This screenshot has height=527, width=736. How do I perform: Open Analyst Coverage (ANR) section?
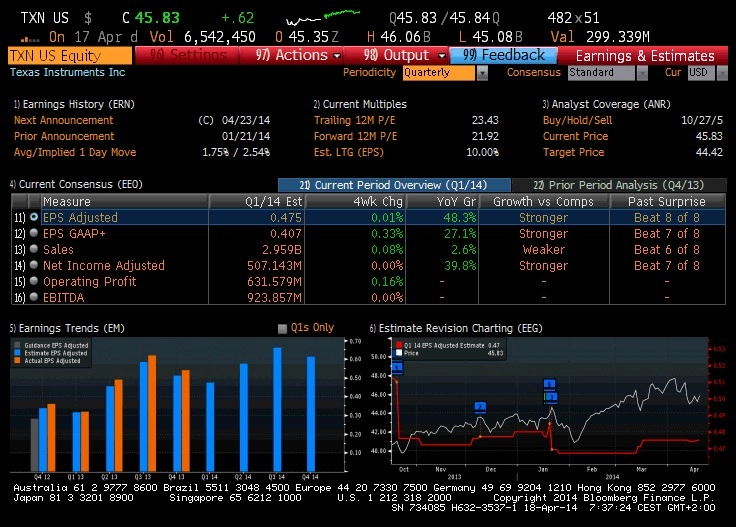(606, 104)
